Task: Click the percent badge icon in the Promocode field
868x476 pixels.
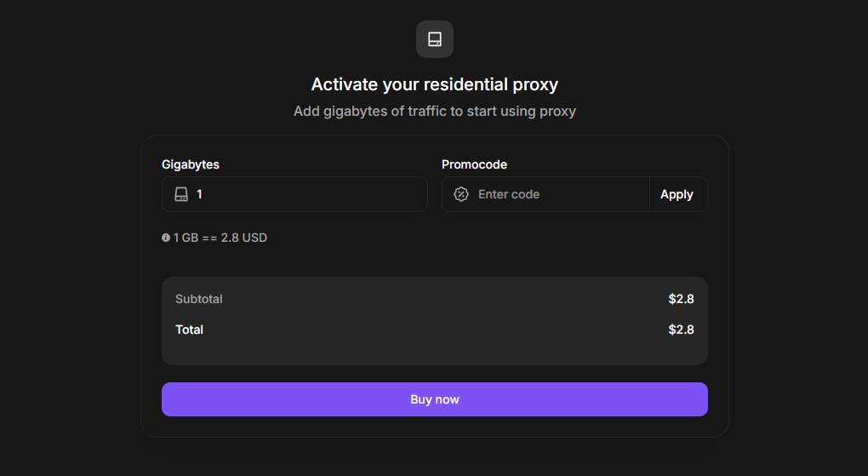Action: click(460, 194)
